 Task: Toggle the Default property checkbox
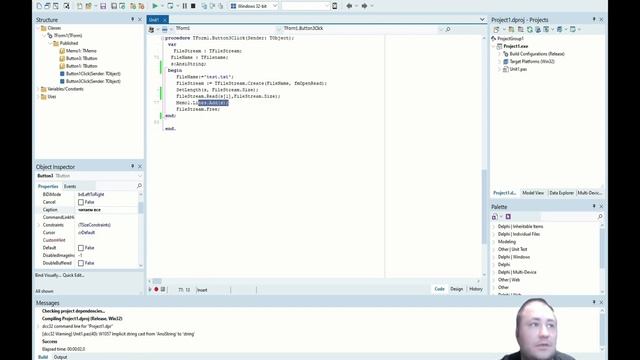81,248
